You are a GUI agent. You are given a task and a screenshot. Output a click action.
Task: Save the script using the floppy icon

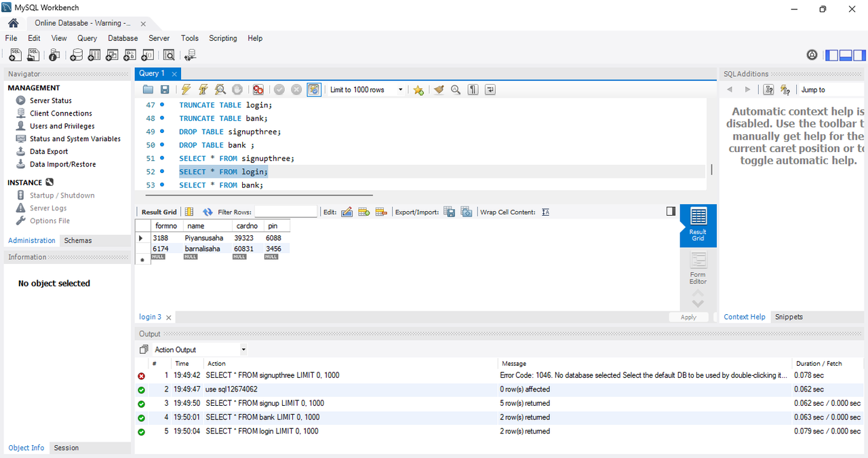[164, 90]
